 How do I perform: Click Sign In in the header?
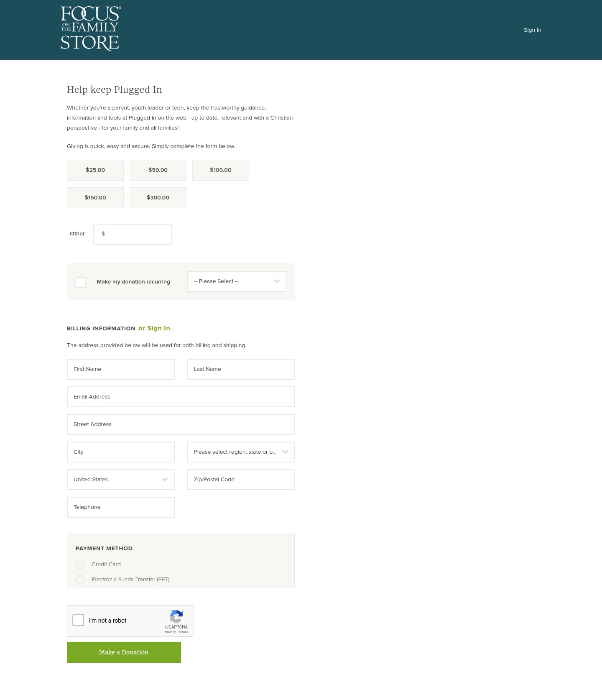532,30
